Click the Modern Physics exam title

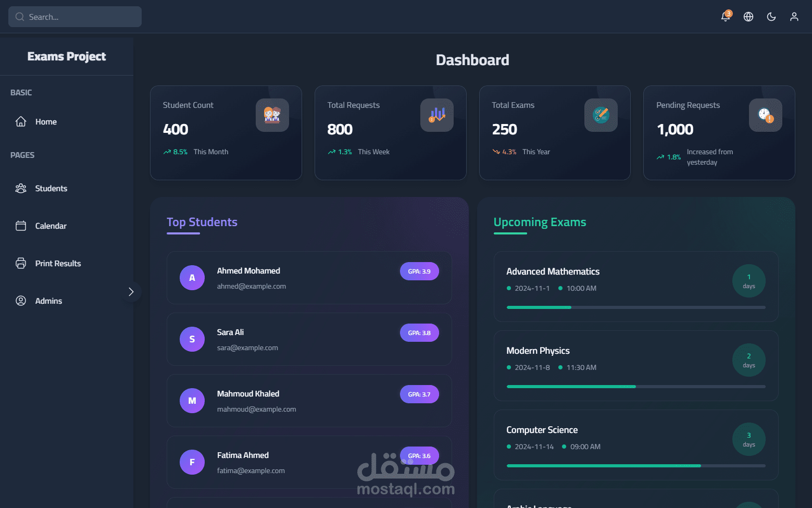(x=538, y=351)
